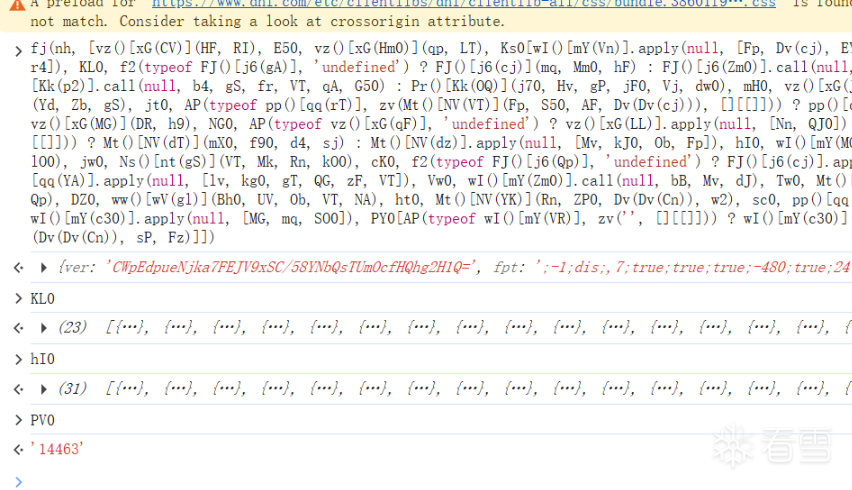Click the hI0 command entry

(x=43, y=359)
